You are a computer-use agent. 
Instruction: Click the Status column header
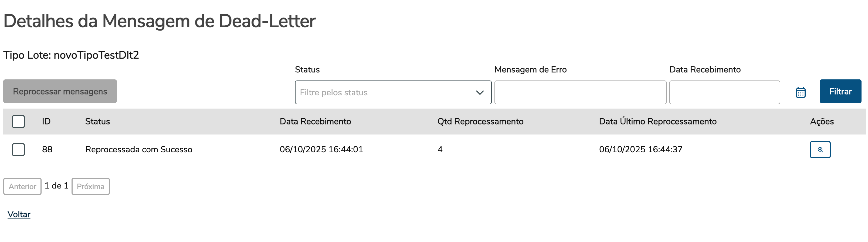[x=97, y=121]
